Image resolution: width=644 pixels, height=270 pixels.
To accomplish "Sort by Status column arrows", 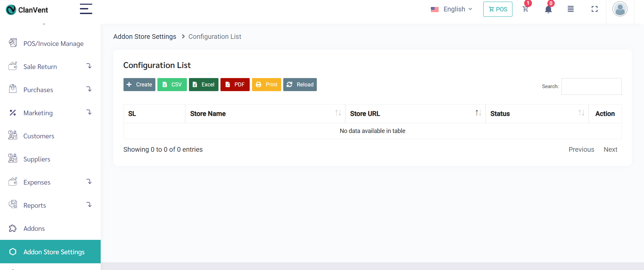I will [581, 113].
